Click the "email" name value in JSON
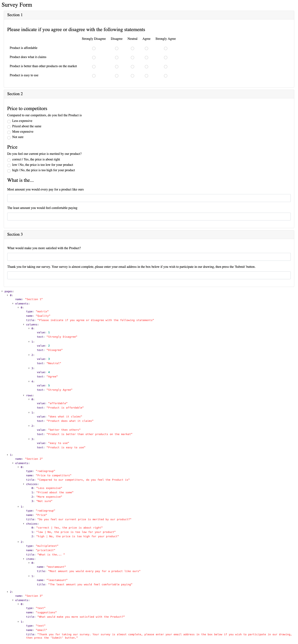 (x=41, y=630)
